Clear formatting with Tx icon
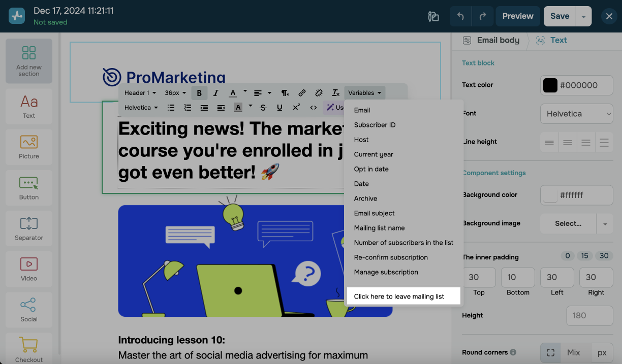Viewport: 622px width, 364px height. tap(335, 93)
